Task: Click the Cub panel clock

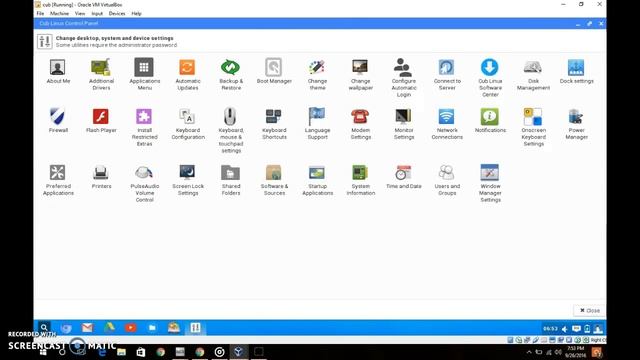Action: pyautogui.click(x=550, y=329)
